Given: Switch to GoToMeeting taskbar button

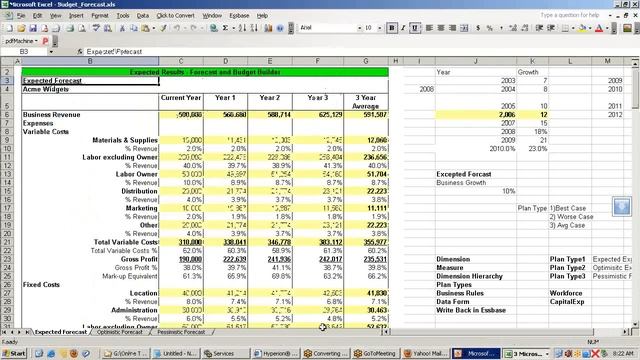Looking at the screenshot, I should pos(375,353).
